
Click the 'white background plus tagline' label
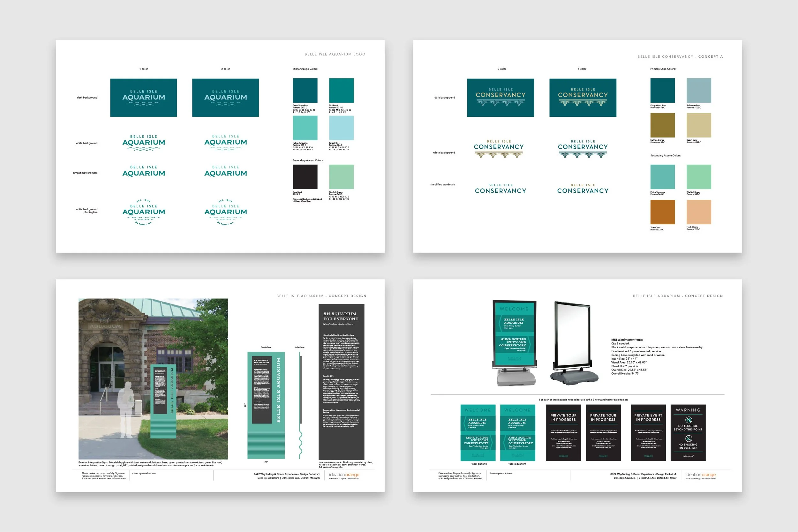pos(87,211)
